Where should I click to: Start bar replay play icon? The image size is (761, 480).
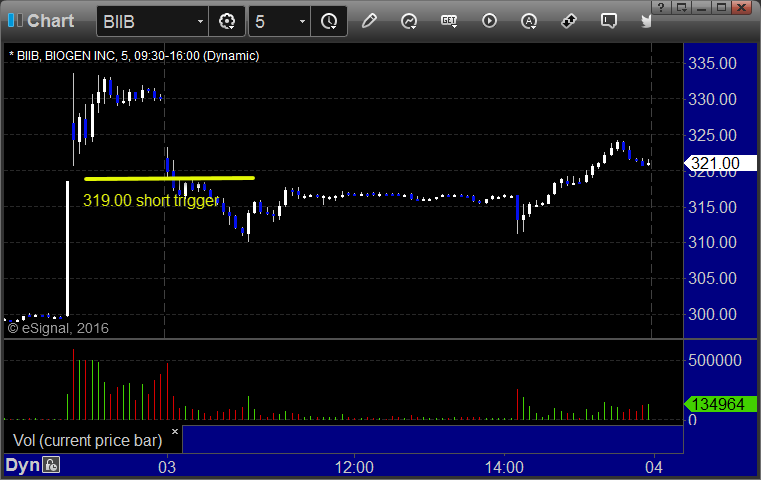coord(489,21)
